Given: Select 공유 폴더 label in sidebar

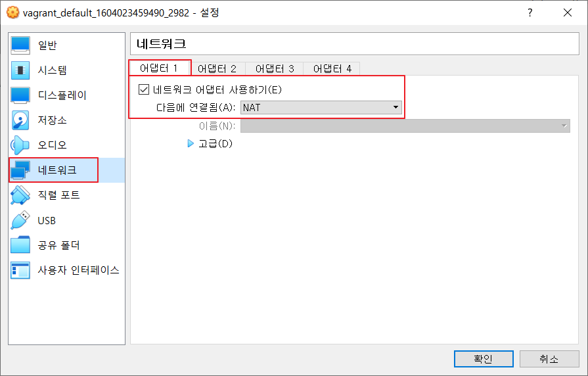Looking at the screenshot, I should 59,245.
